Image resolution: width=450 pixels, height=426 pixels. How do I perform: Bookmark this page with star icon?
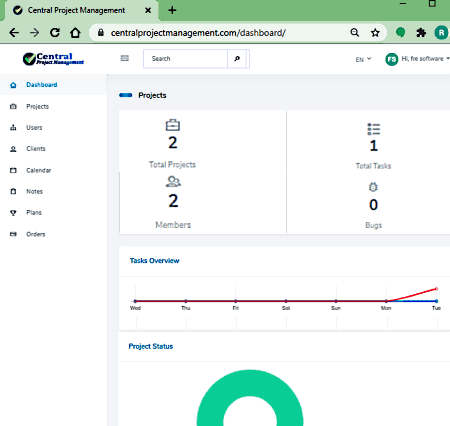(375, 33)
